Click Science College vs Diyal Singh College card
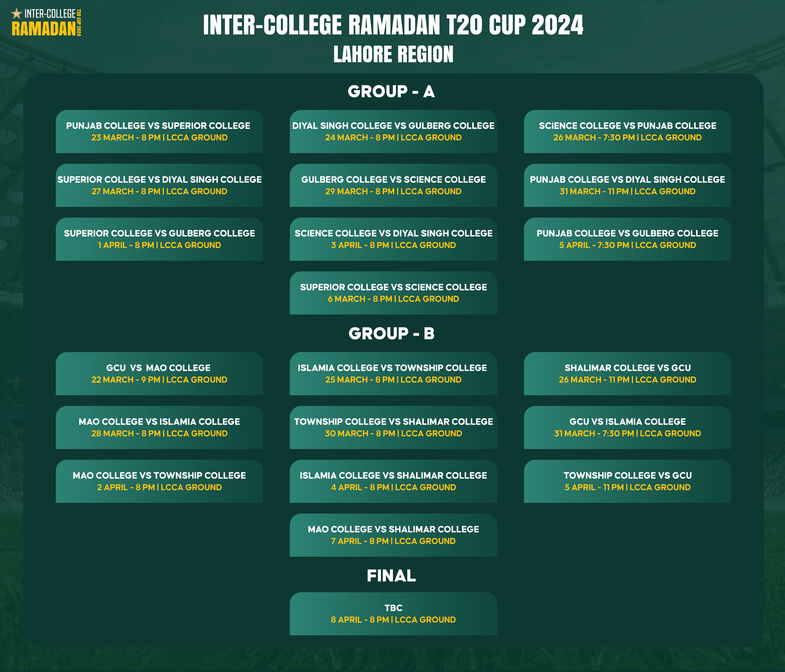Image resolution: width=785 pixels, height=672 pixels. (393, 239)
